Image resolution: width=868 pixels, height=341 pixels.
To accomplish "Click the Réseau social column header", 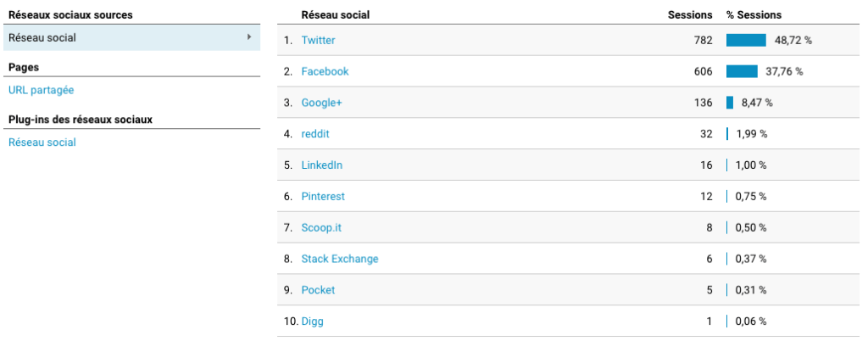I will tap(335, 15).
